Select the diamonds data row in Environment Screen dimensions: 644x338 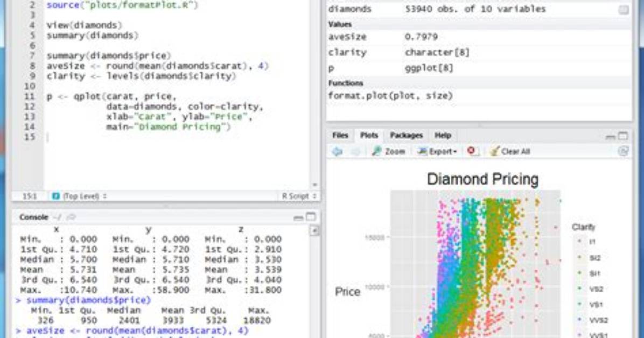pos(479,9)
